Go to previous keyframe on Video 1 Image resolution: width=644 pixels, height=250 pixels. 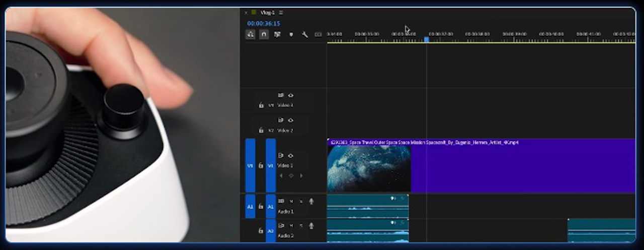tap(281, 175)
